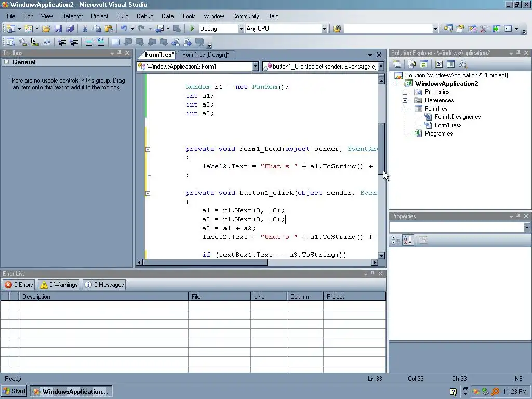Toggle auto-hide pin on Error List
This screenshot has width=532, height=399.
click(373, 273)
